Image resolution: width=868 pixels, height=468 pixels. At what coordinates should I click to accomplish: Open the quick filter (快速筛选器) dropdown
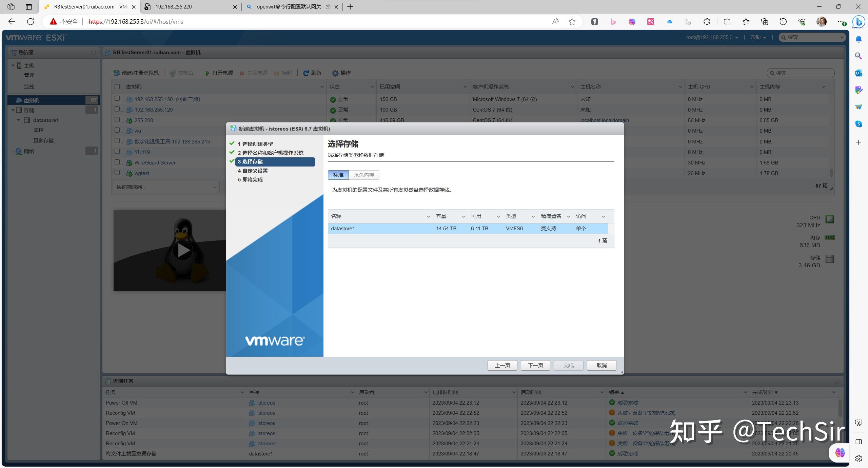(166, 187)
